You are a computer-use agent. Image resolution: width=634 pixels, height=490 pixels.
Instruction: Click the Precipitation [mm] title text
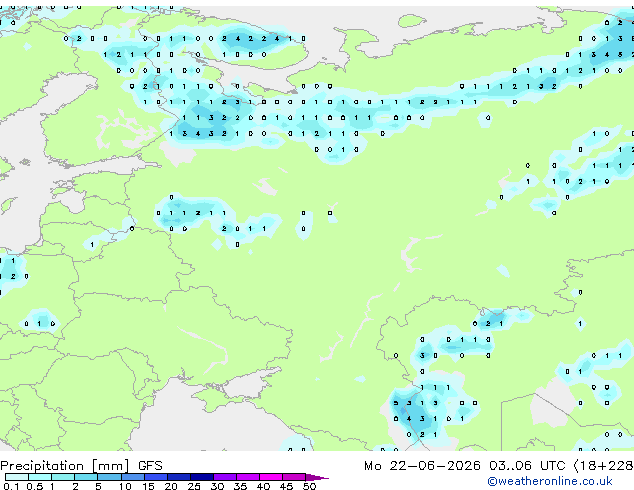65,466
